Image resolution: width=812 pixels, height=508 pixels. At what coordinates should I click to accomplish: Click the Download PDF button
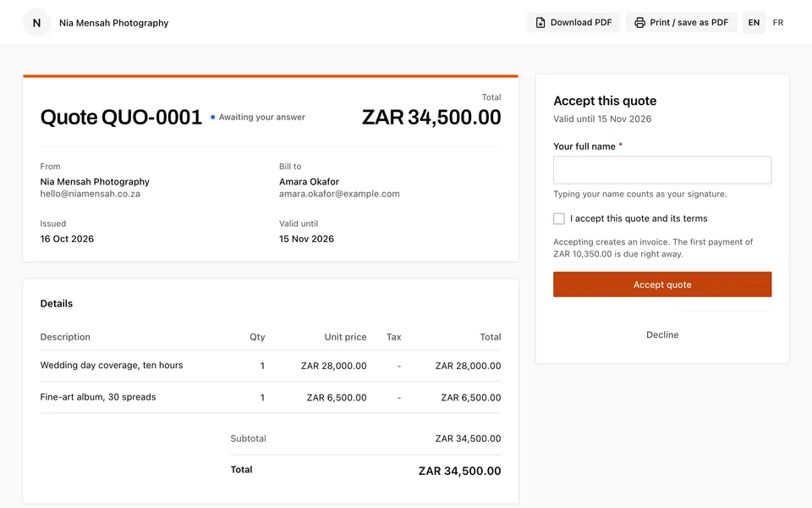573,23
